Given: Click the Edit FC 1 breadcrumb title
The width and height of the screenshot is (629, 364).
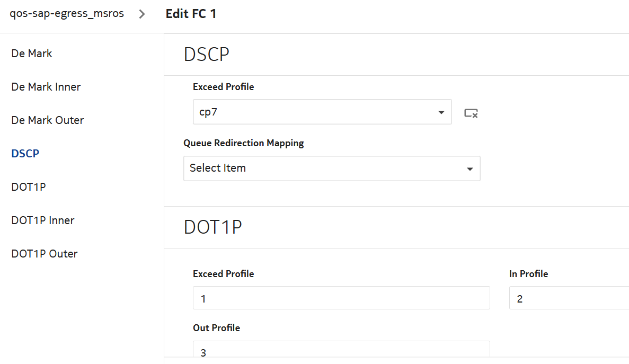Looking at the screenshot, I should [x=191, y=14].
